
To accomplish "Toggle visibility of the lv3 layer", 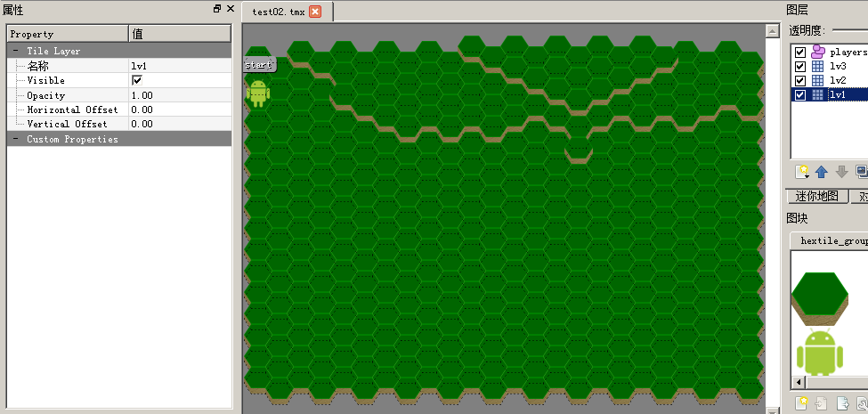I will (x=800, y=67).
